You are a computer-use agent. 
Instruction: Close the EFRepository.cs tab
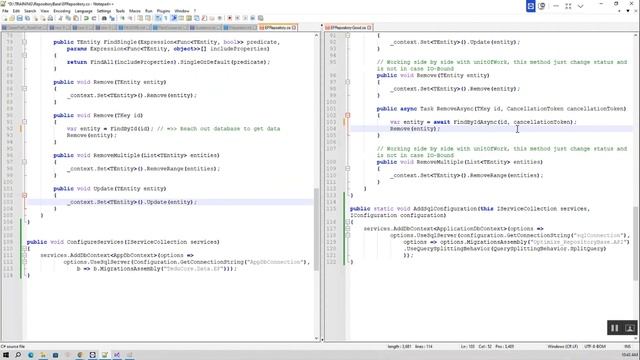[294, 28]
